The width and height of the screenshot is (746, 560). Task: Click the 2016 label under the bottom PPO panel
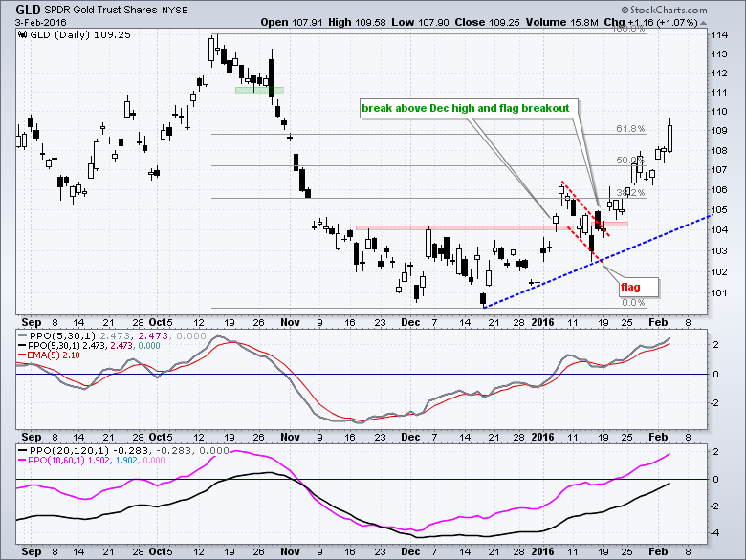(x=542, y=551)
